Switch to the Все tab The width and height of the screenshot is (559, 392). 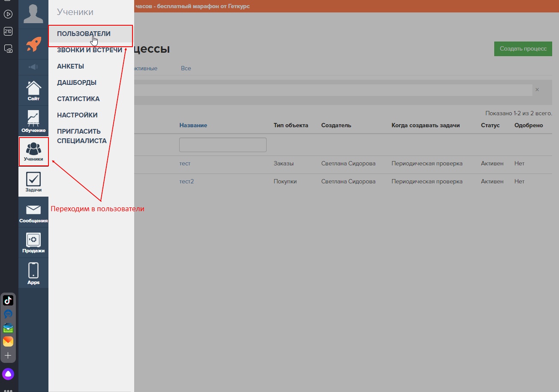point(186,68)
